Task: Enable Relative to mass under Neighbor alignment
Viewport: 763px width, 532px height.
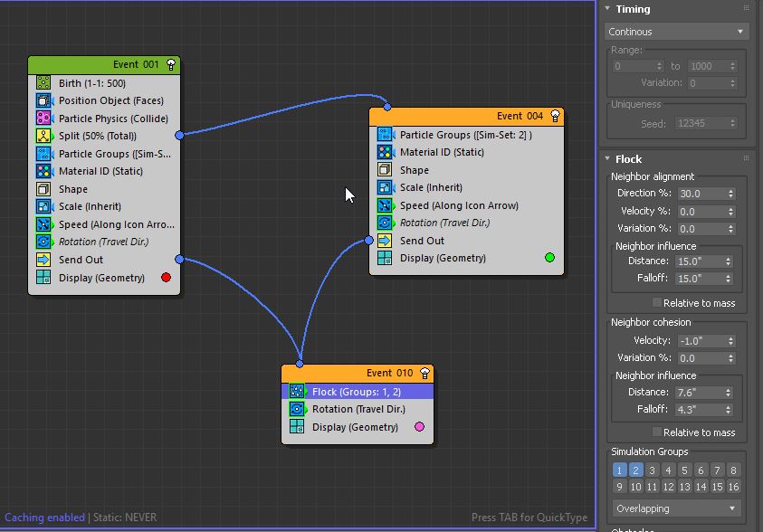Action: pyautogui.click(x=657, y=303)
